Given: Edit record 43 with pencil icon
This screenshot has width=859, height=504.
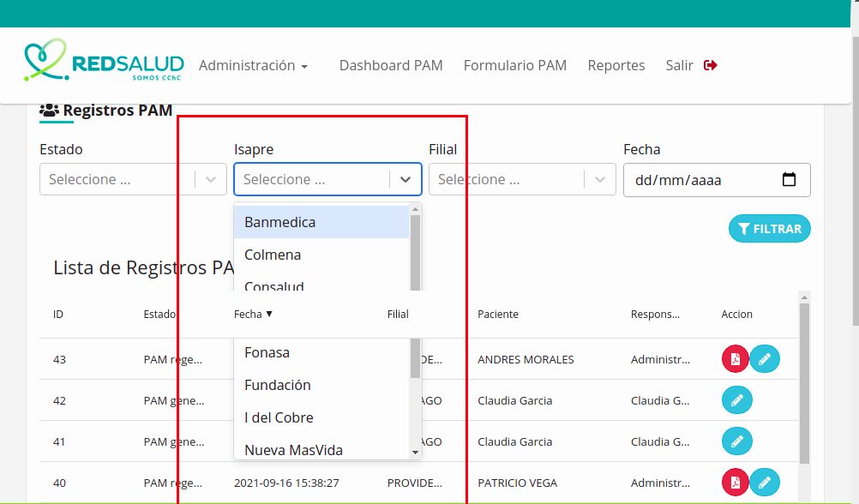Looking at the screenshot, I should pyautogui.click(x=765, y=359).
